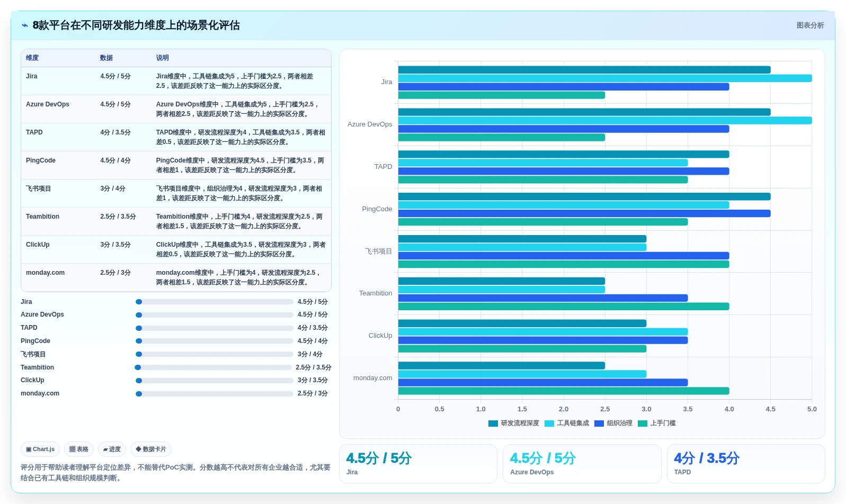Screen dimensions: 846x504
Task: Click 飞书项目's 3分 / 4分 table cell
Action: click(x=113, y=188)
